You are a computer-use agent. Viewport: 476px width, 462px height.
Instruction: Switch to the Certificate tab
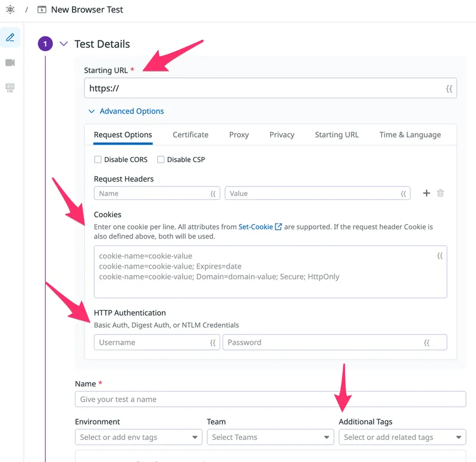(190, 135)
